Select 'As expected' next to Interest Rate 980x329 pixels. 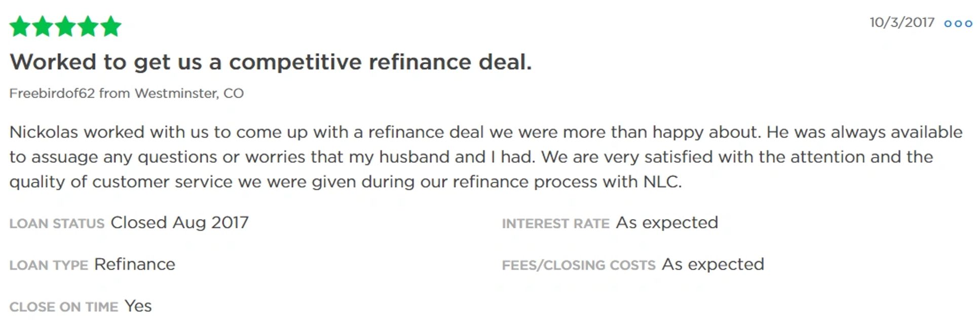coord(667,223)
